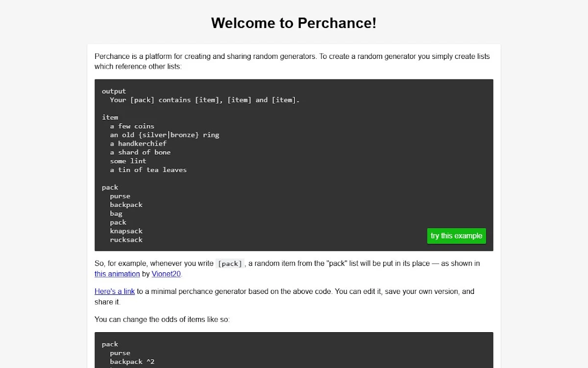Click the 'Welcome to Perchance!' heading
Viewport: 588px width, 368px height.
pyautogui.click(x=294, y=23)
